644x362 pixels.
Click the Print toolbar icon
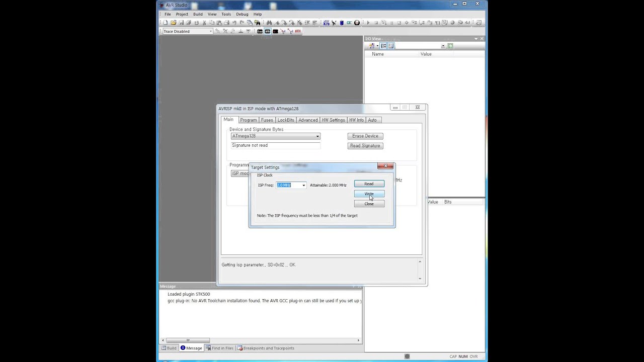tap(227, 23)
